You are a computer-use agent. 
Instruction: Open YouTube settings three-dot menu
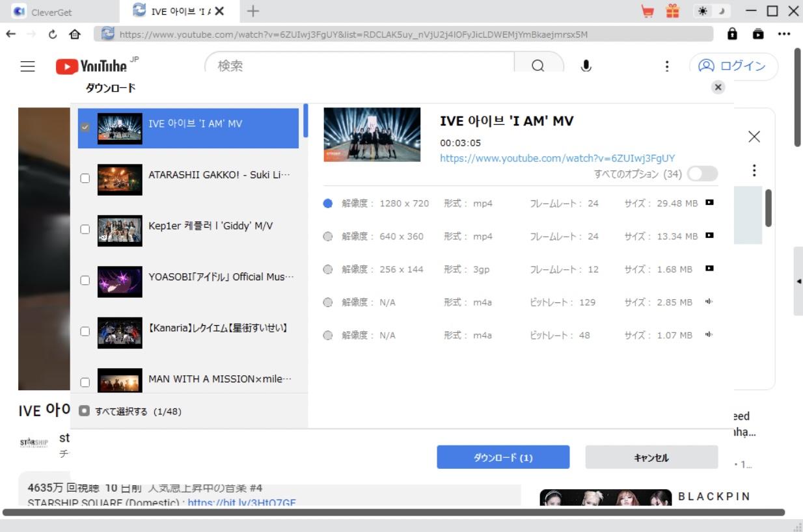pyautogui.click(x=666, y=66)
